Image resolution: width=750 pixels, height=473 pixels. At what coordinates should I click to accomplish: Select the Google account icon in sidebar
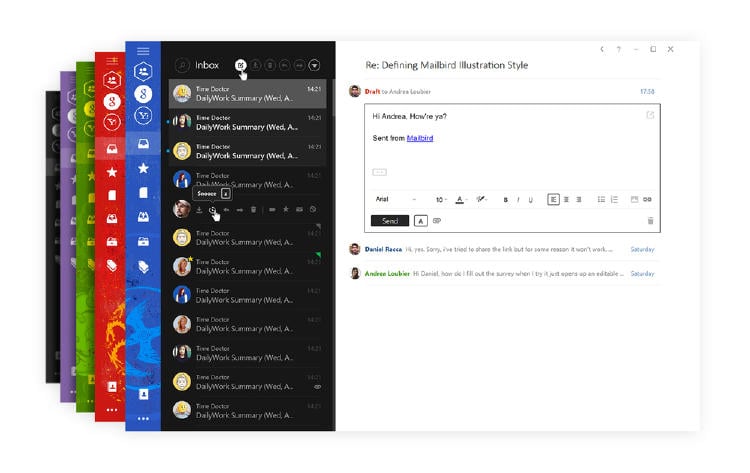(143, 93)
